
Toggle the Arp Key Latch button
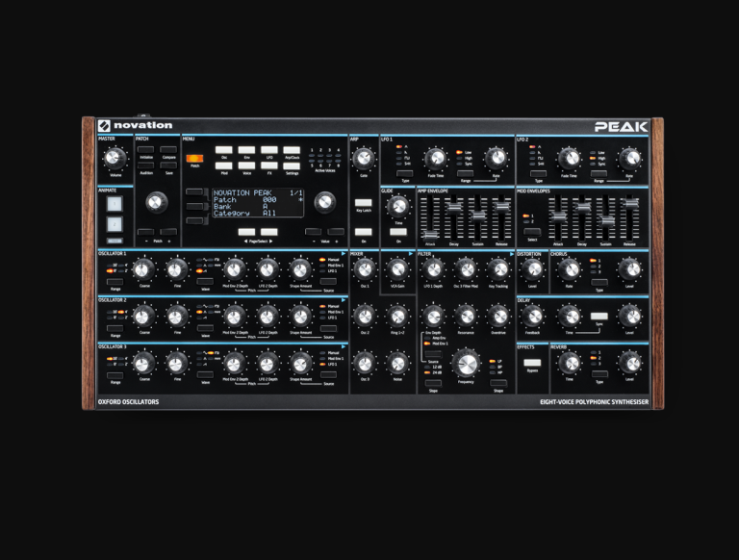364,203
